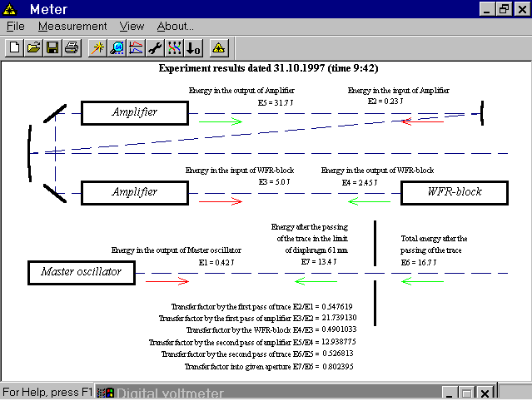The width and height of the screenshot is (532, 401).
Task: Minimize the Digital voltmeter child window
Action: point(450,394)
